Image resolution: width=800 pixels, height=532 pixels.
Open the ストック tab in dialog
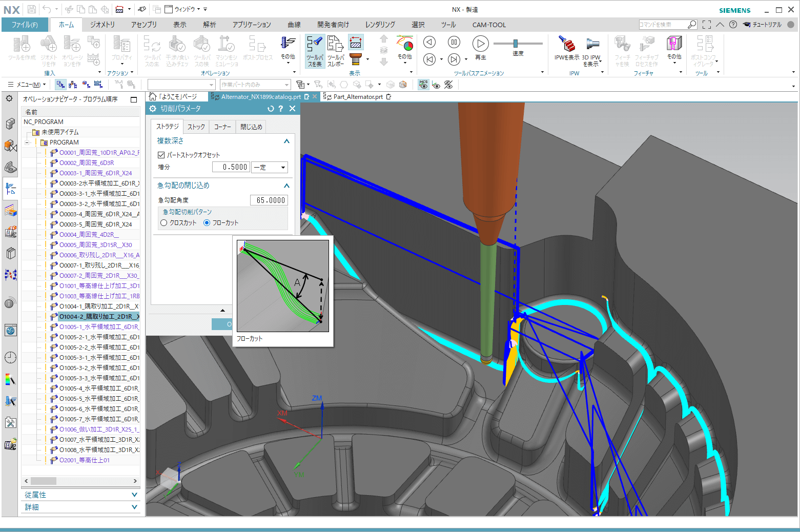pyautogui.click(x=196, y=127)
